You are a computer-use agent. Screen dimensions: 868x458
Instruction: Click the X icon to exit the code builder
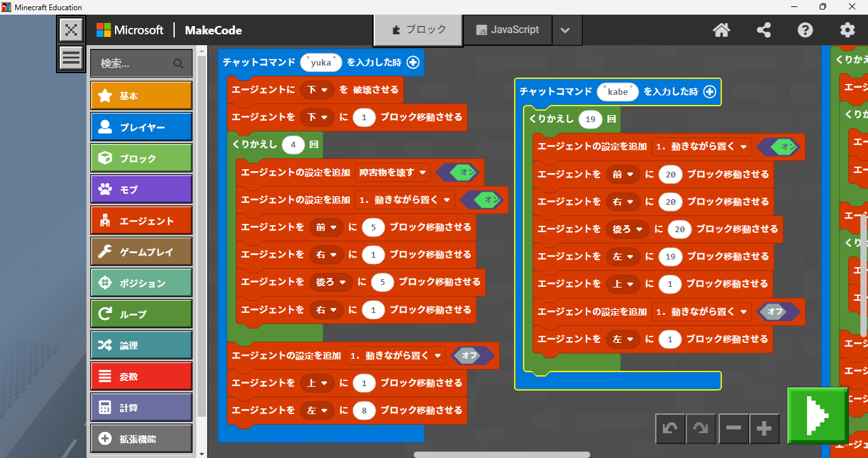pos(71,29)
